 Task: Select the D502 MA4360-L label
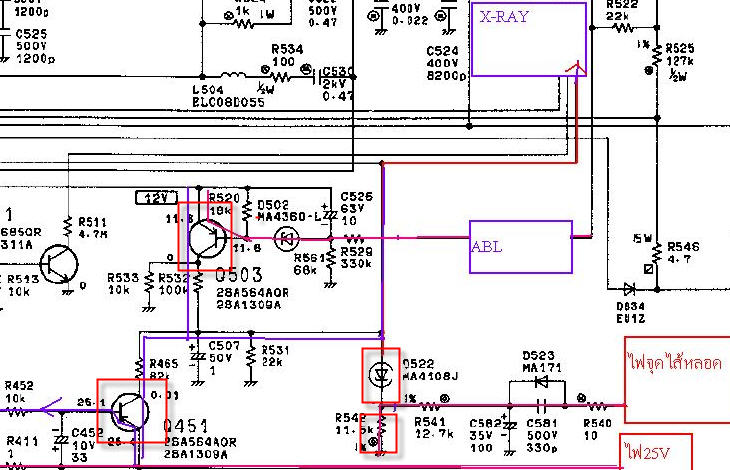289,211
